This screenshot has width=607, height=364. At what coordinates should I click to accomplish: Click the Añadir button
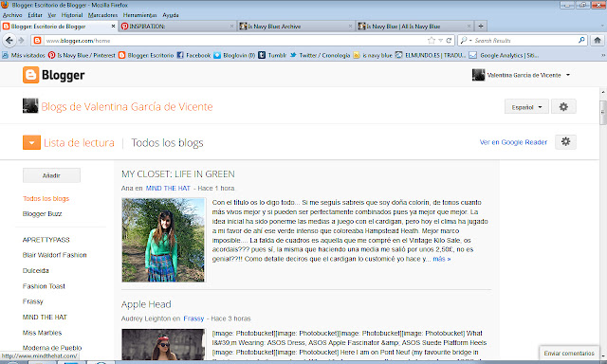click(51, 175)
